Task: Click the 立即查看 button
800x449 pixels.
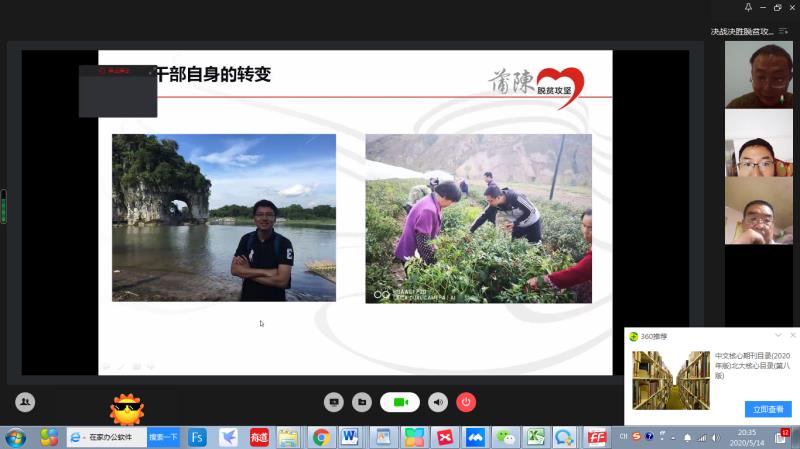Action: pos(768,409)
